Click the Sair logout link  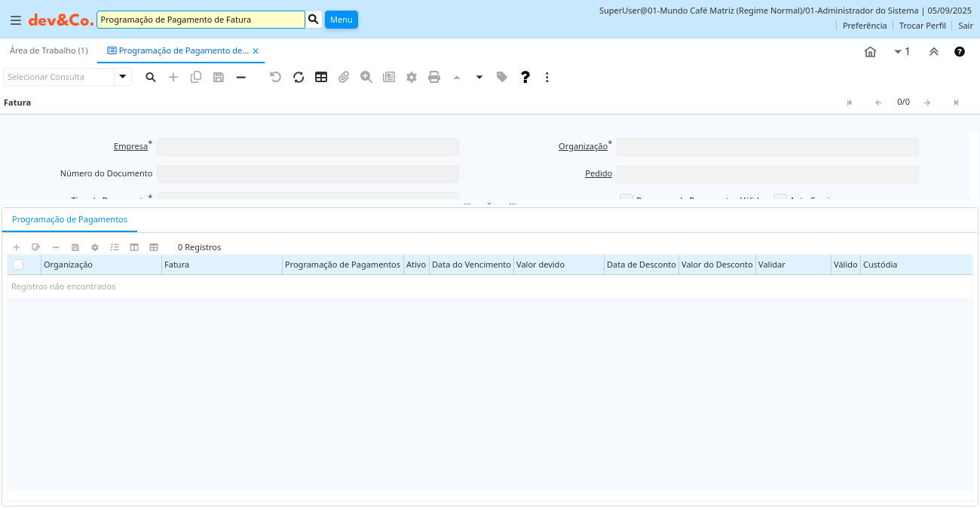click(x=966, y=26)
